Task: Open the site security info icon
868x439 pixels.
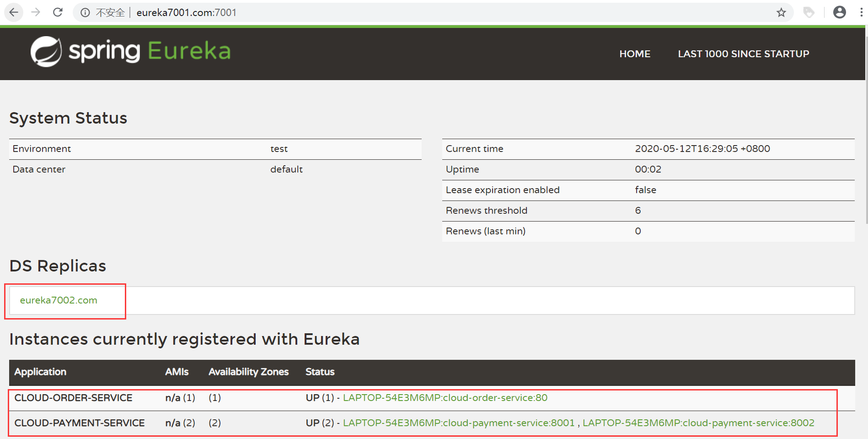Action: 85,12
